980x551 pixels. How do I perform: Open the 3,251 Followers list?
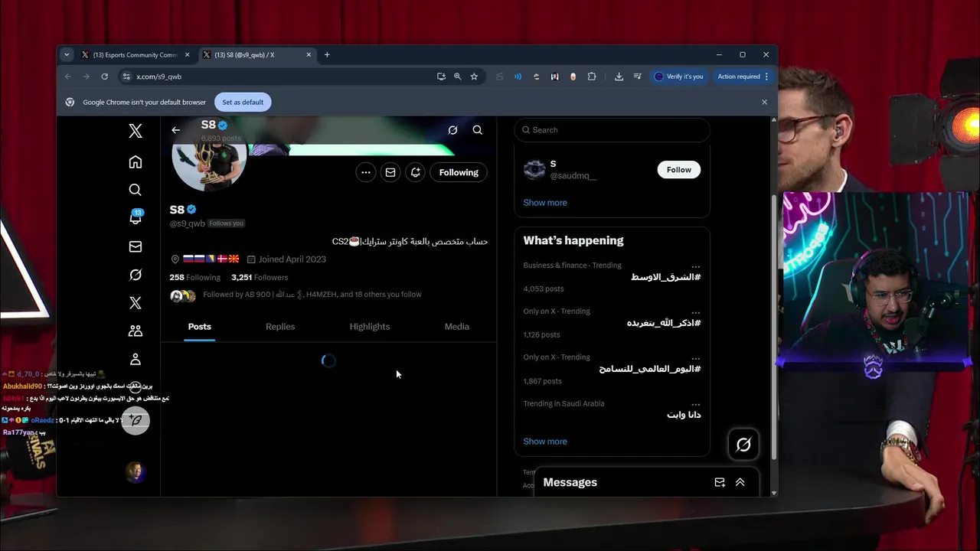[260, 277]
